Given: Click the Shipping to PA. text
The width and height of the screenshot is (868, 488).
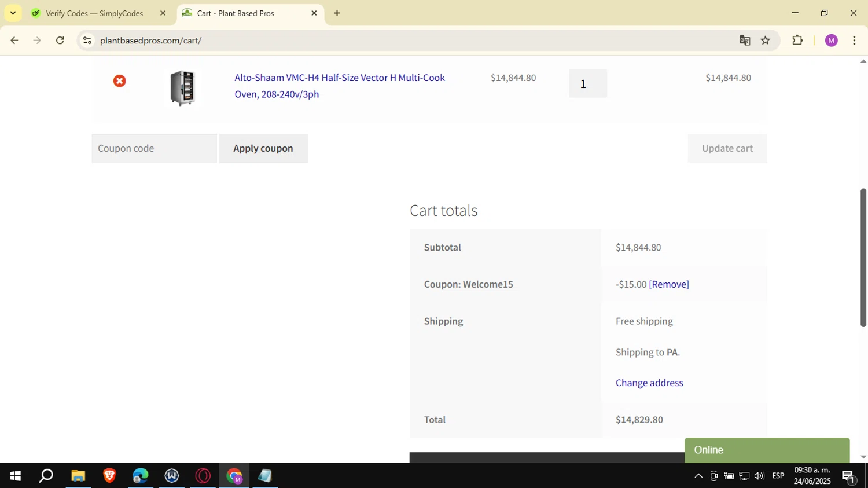Looking at the screenshot, I should 648,352.
